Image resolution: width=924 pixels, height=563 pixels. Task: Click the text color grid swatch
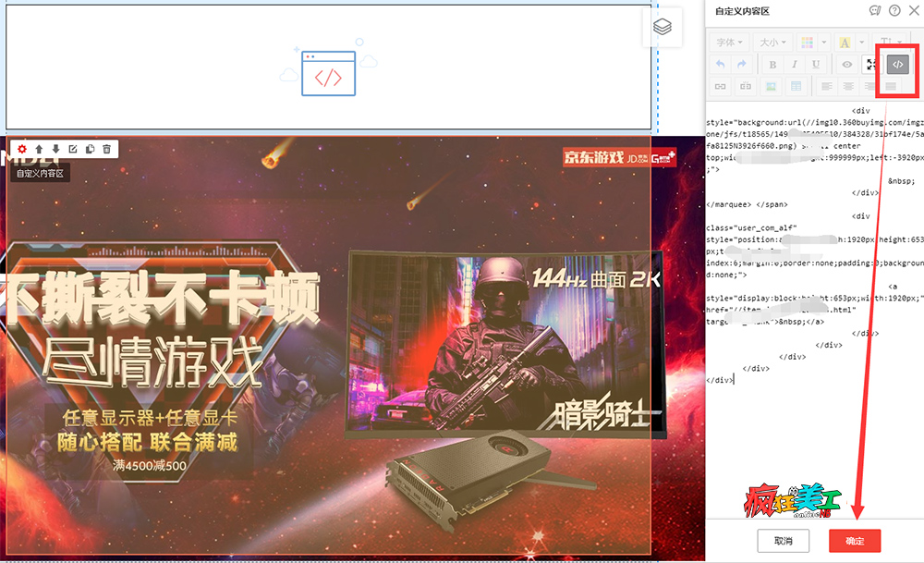808,43
